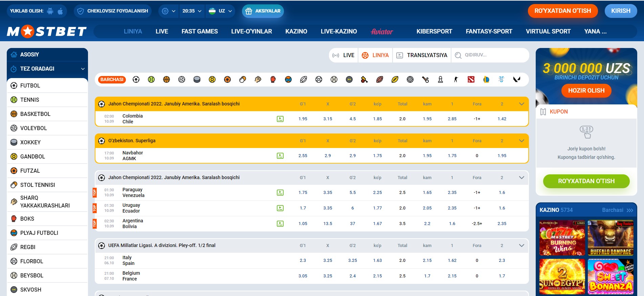Screen dimensions: 644x296
Task: Click the magnifier icon in the search box
Action: point(458,55)
